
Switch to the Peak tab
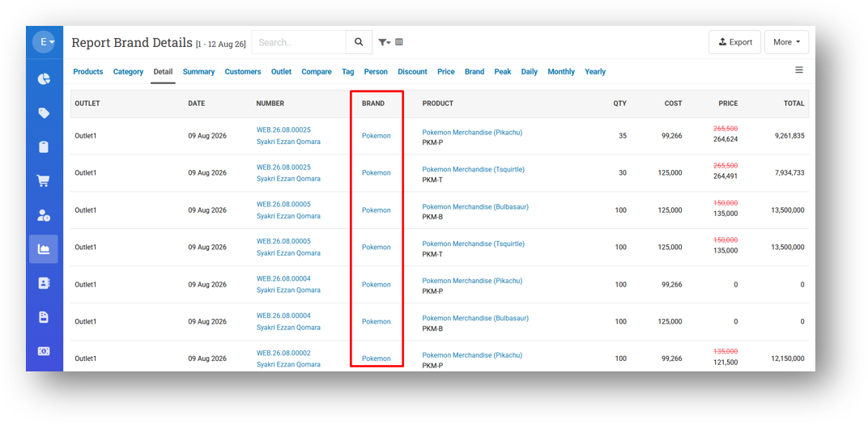click(503, 71)
